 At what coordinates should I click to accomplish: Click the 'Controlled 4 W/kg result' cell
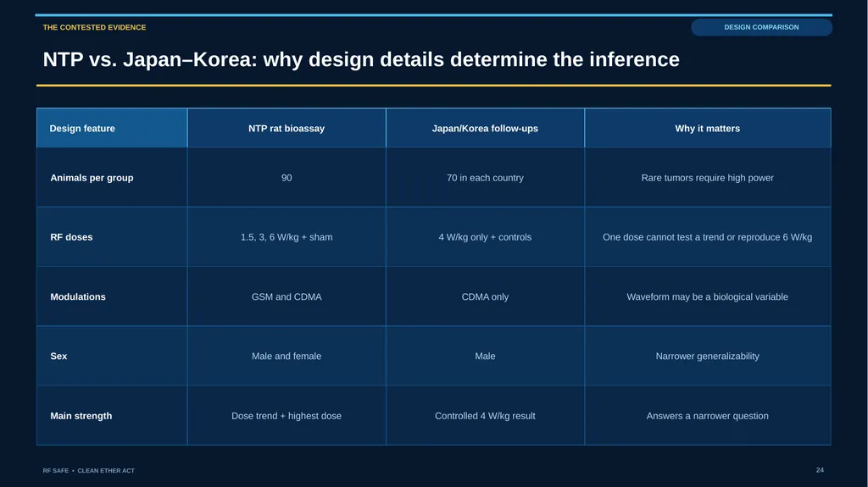click(485, 416)
